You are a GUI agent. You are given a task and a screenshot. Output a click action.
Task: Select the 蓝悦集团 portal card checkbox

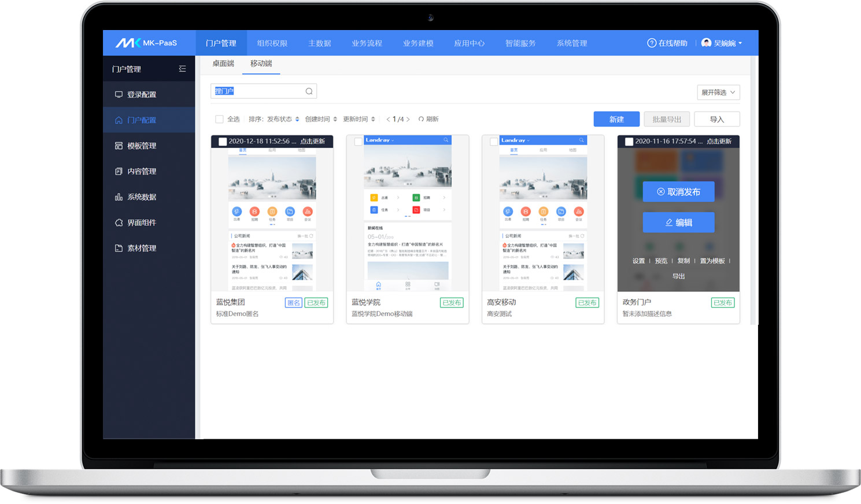coord(223,142)
